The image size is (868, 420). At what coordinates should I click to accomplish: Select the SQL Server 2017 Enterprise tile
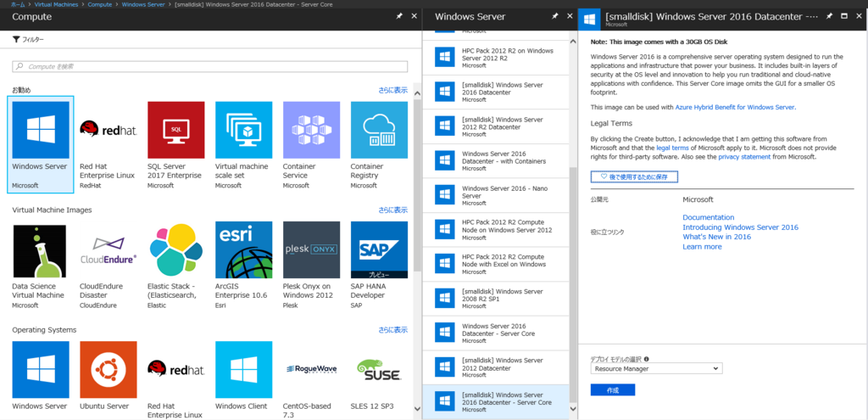tap(176, 144)
